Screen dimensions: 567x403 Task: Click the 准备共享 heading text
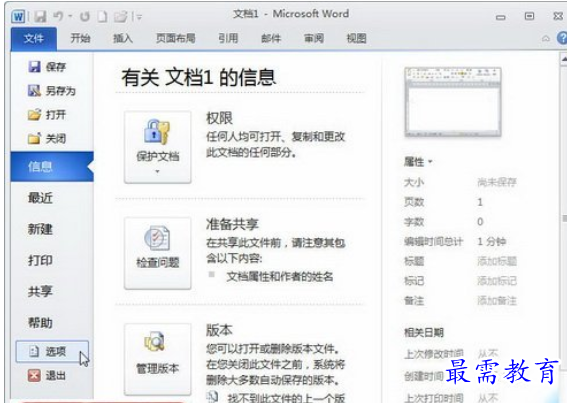(232, 224)
